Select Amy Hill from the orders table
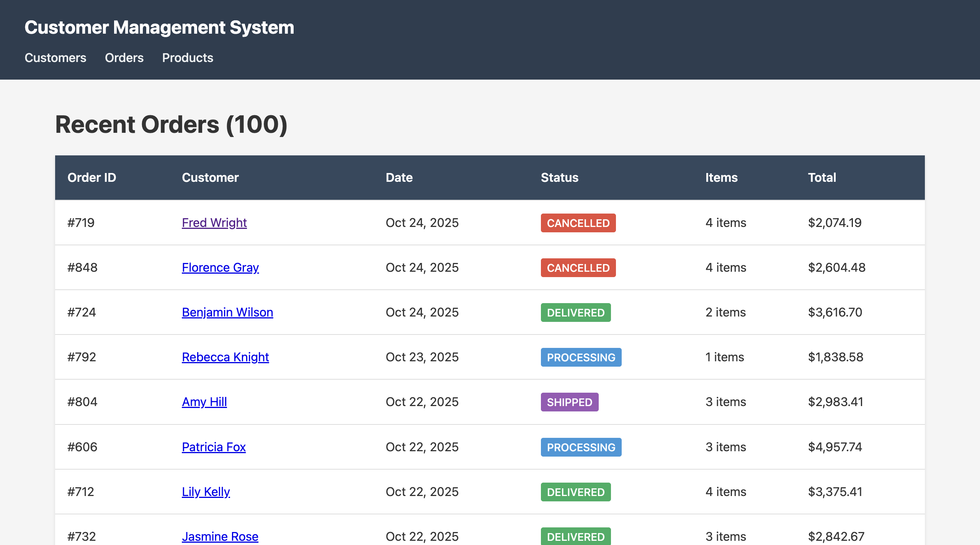This screenshot has height=545, width=980. pos(204,402)
